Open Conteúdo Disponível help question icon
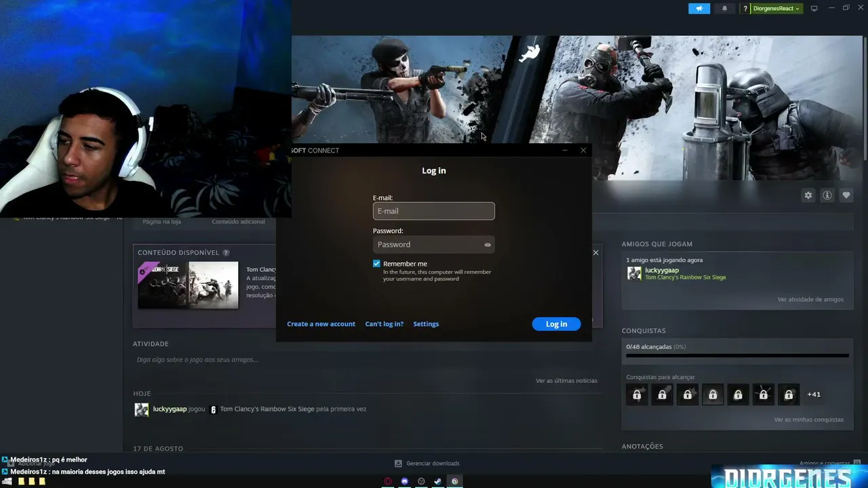The width and height of the screenshot is (868, 488). pos(226,253)
